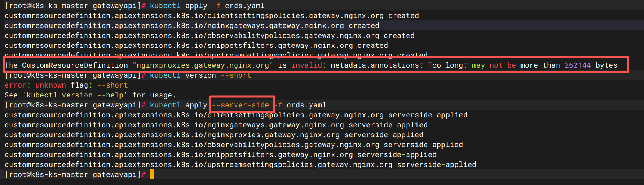Viewport: 644px width, 185px height.
Task: Click "kubectl" in the topmost command line
Action: point(165,6)
